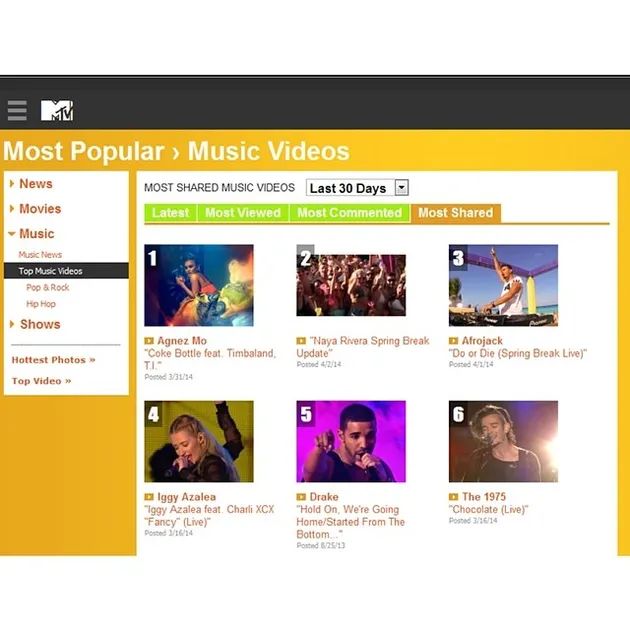The height and width of the screenshot is (630, 630).
Task: Select Top Music Videos item
Action: 66,271
